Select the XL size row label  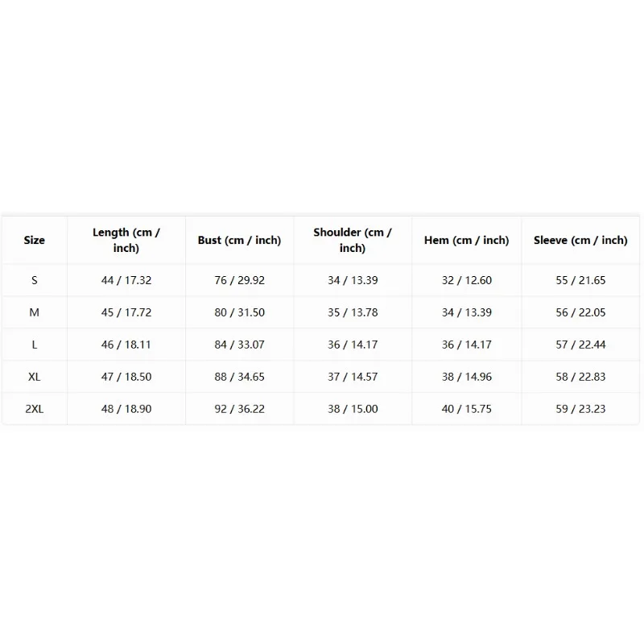tap(34, 377)
